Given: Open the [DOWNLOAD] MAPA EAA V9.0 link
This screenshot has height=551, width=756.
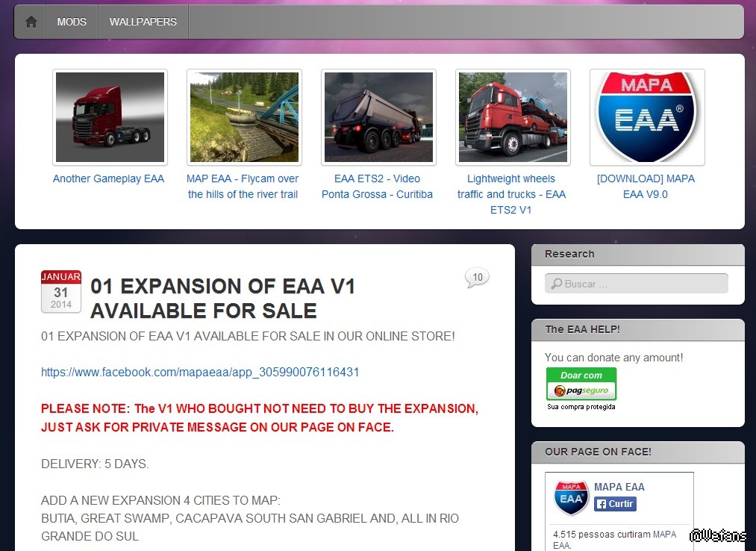Looking at the screenshot, I should pos(646,186).
